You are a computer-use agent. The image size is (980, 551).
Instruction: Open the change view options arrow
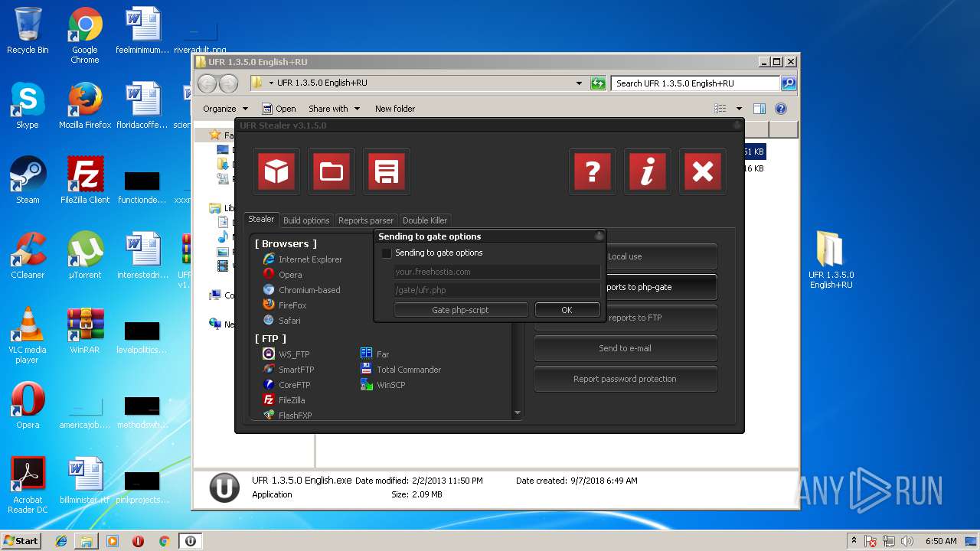click(x=739, y=109)
